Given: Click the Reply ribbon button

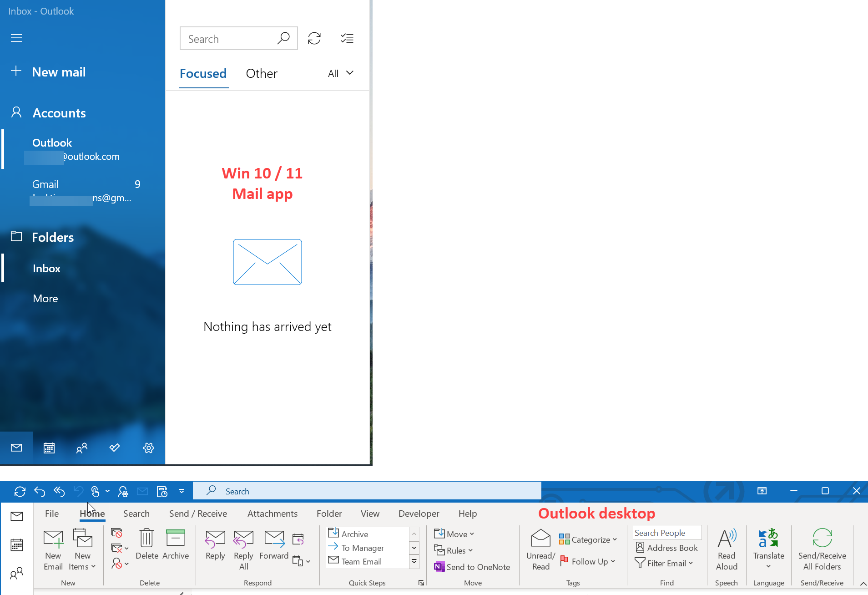Looking at the screenshot, I should 215,544.
